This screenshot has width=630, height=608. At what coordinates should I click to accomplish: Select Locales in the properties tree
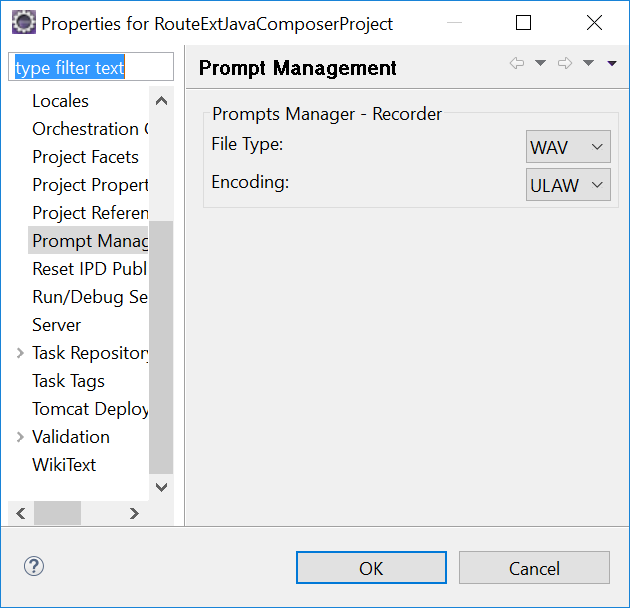pyautogui.click(x=60, y=101)
